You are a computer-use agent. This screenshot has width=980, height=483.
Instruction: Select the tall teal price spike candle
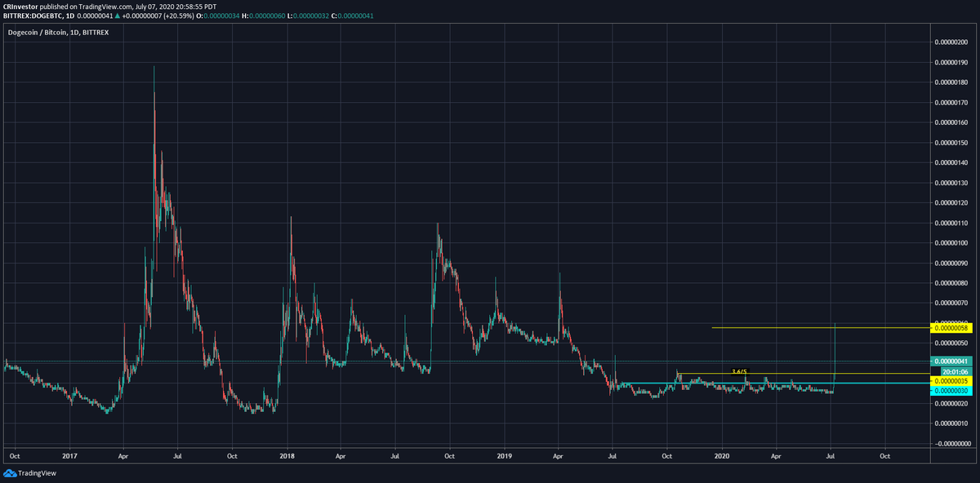pyautogui.click(x=835, y=351)
